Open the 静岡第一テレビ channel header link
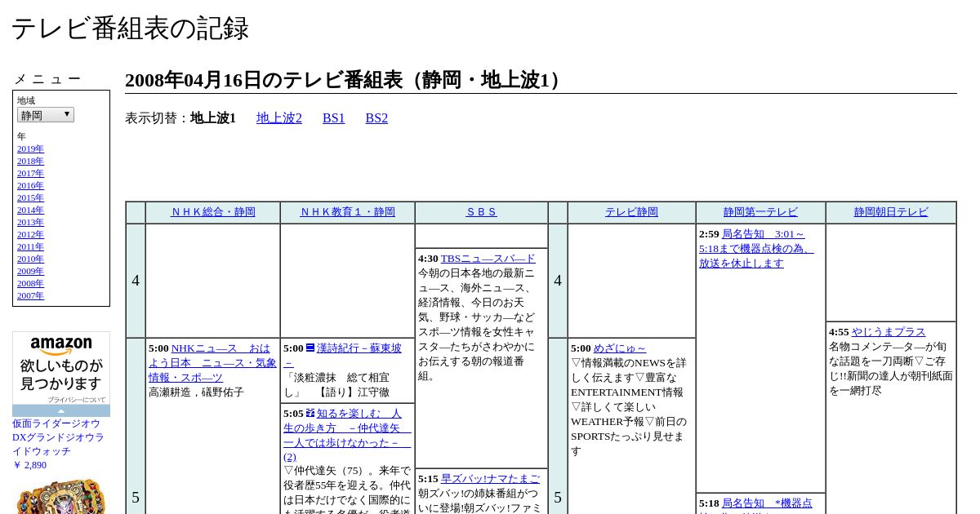This screenshot has height=514, width=980. click(760, 212)
